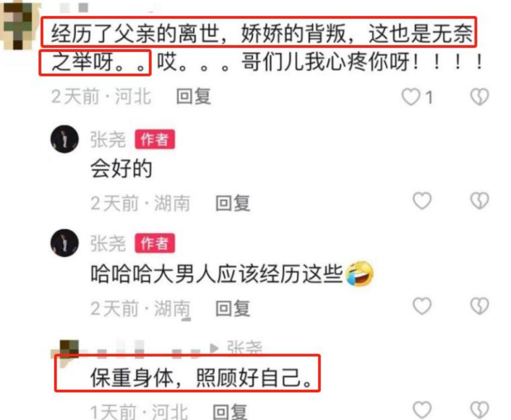Like the 会好的 reply
This screenshot has height=420, width=511.
coord(422,200)
